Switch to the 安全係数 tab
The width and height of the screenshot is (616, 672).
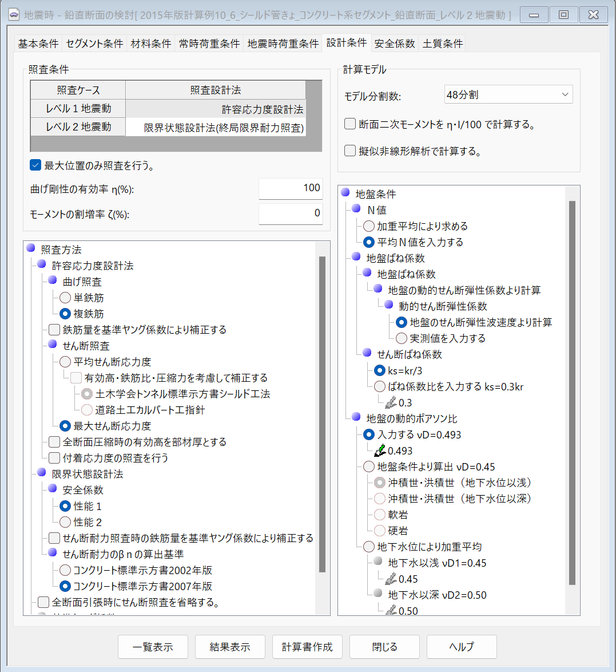pos(395,44)
